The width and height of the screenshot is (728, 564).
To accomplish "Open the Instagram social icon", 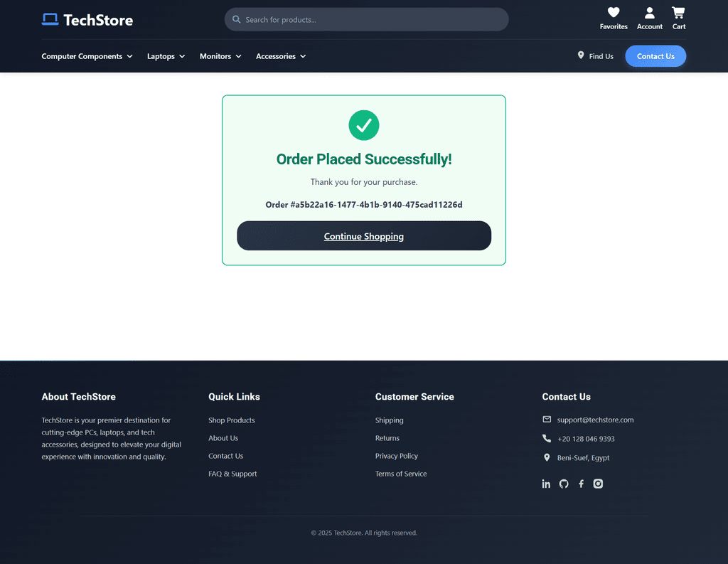I will click(598, 484).
